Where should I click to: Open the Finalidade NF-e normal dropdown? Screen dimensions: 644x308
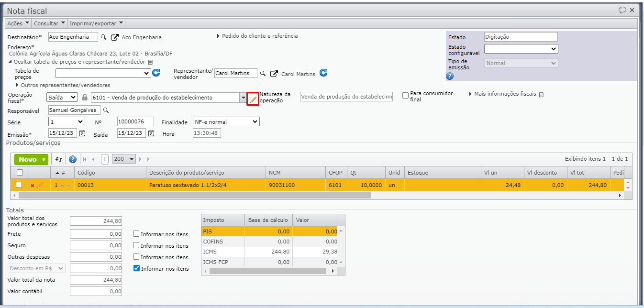point(226,122)
